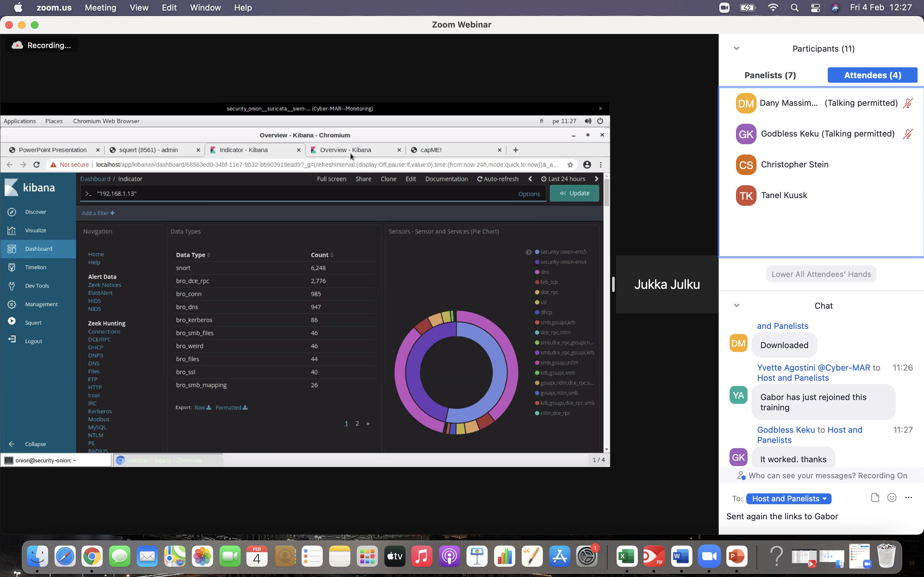Reload the Chromium page
Screen dimensions: 924x577
tap(37, 165)
